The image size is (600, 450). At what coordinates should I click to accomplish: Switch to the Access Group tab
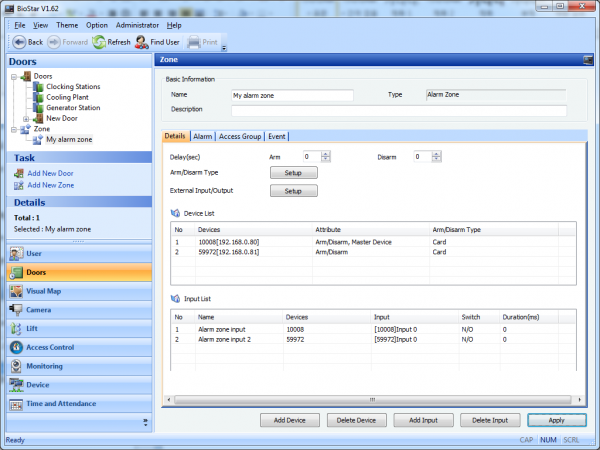pos(240,136)
